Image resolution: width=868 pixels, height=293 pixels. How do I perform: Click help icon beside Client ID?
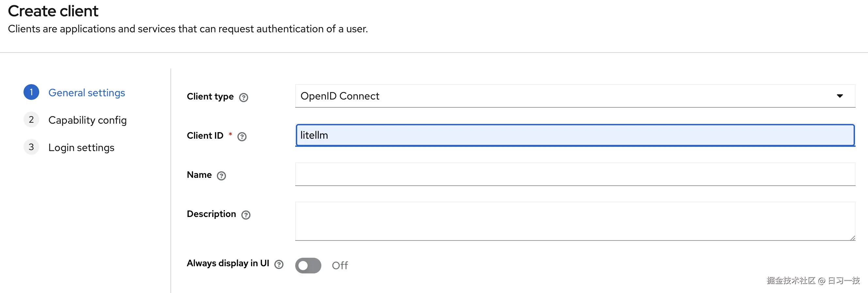242,136
